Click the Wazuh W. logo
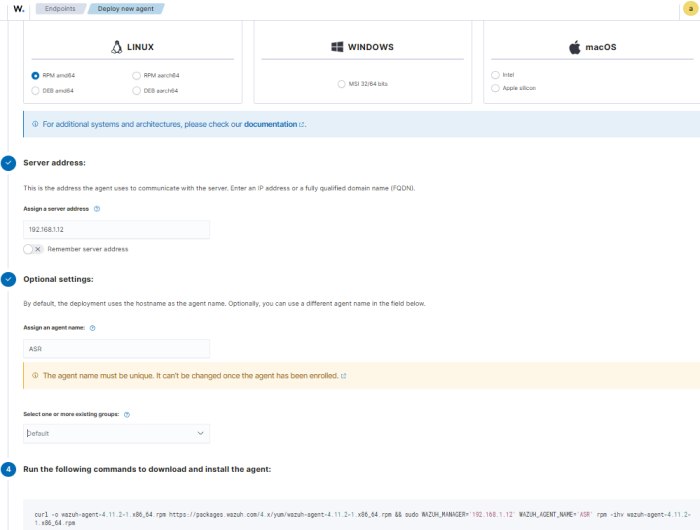Screen dimensions: 700x530 [19, 8]
